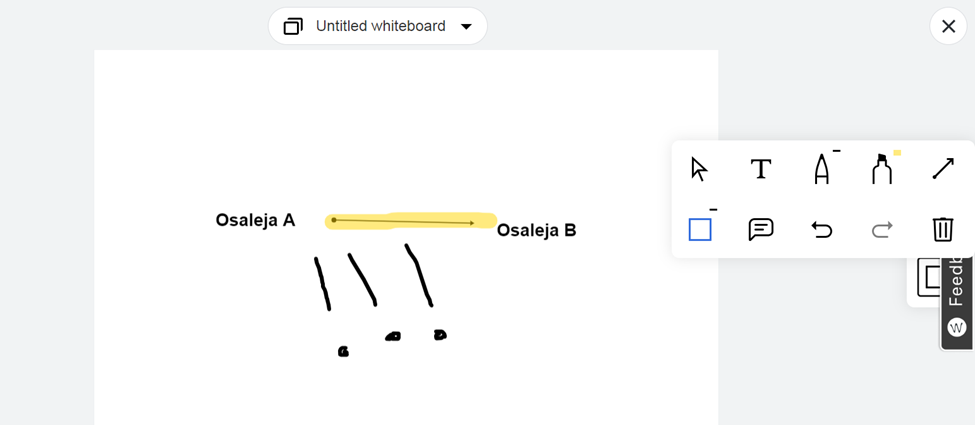The image size is (975, 425).
Task: Select the Text tool
Action: tap(760, 169)
